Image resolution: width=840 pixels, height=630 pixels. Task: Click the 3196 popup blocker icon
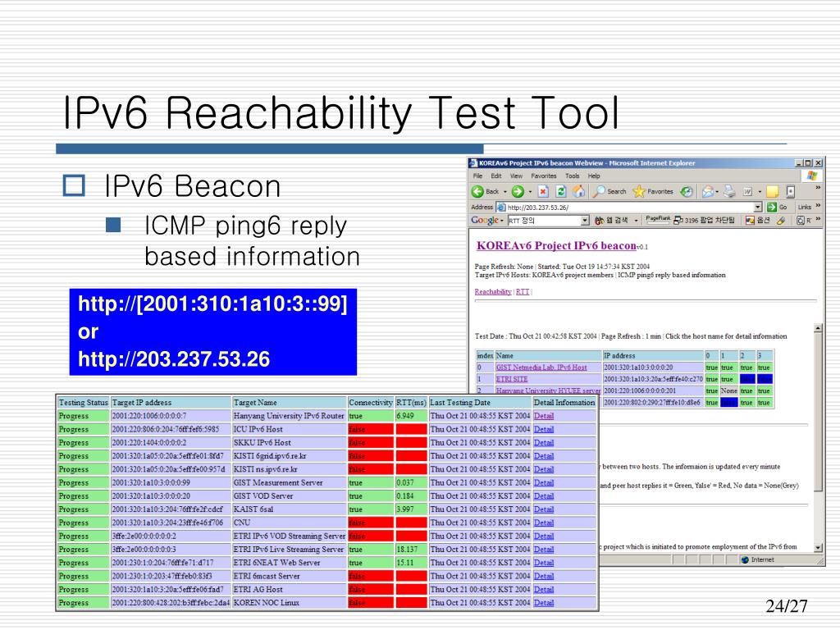[678, 220]
